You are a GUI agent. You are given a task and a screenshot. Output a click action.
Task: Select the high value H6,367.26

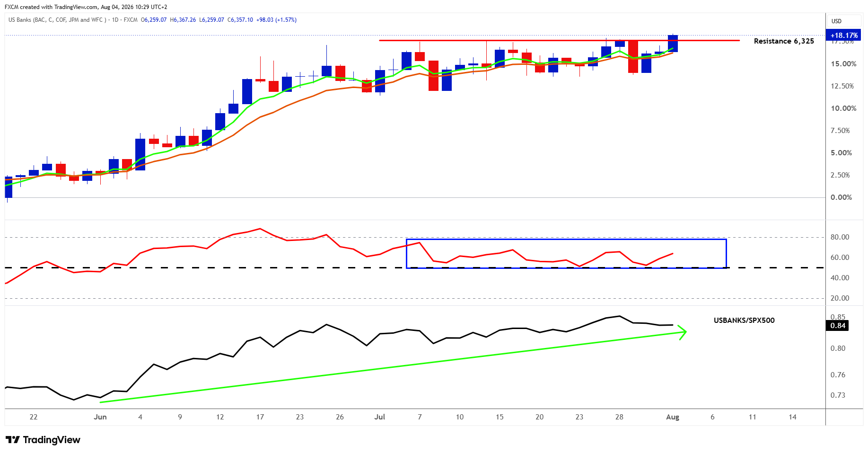[x=183, y=20]
